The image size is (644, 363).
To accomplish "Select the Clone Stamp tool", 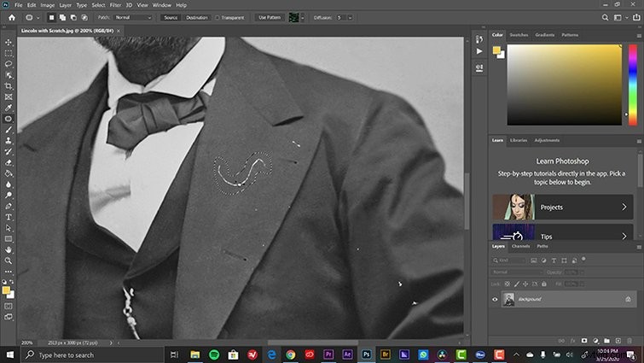I will click(x=9, y=141).
